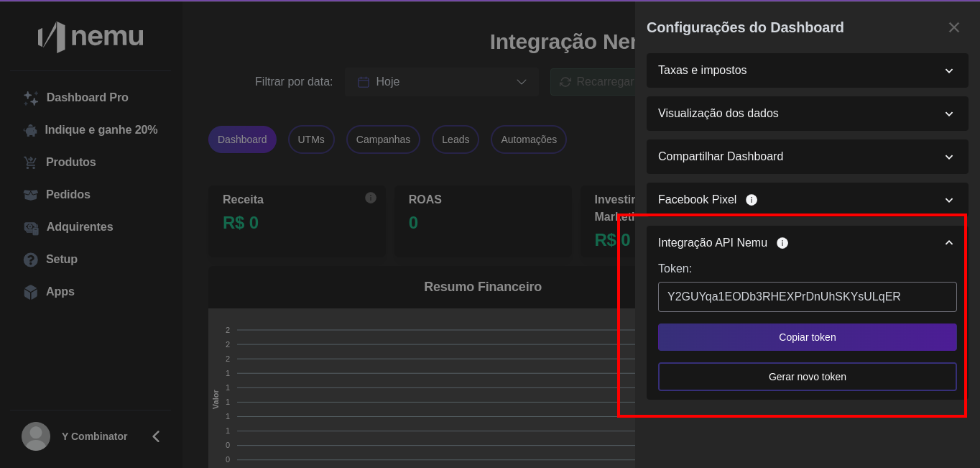Screen dimensions: 980x468
Task: Click the Receita R$ 0 value
Action: click(x=241, y=223)
